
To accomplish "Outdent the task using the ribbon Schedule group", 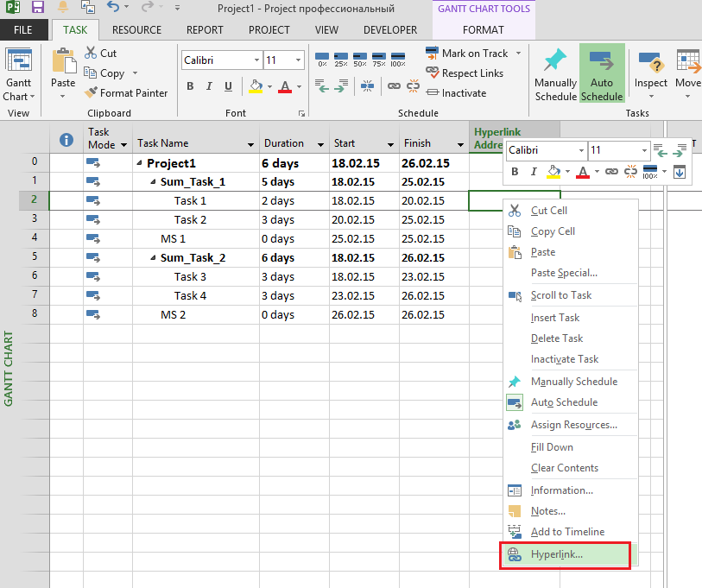I will [321, 85].
